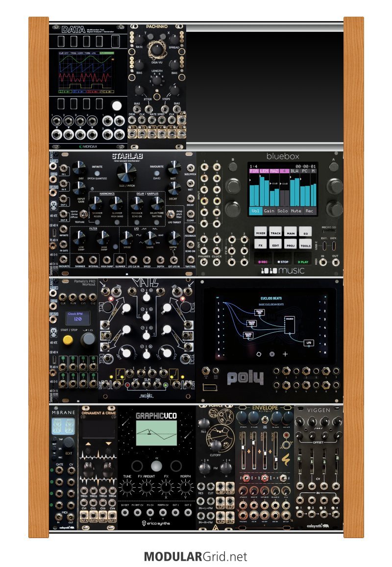The height and width of the screenshot is (567, 392).
Task: Click the TUNE knob on GraphicVCO
Action: 127,488
